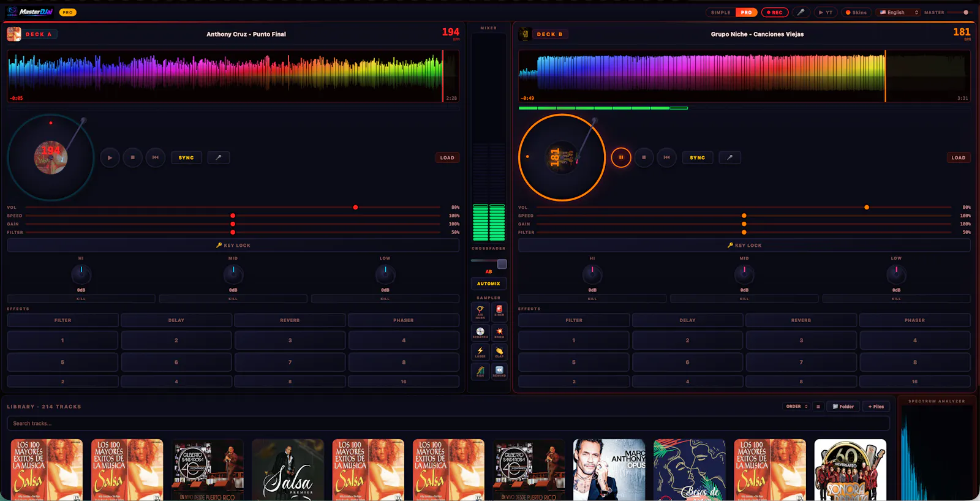Rewind Deck B to the start
980x501 pixels.
[x=666, y=157]
